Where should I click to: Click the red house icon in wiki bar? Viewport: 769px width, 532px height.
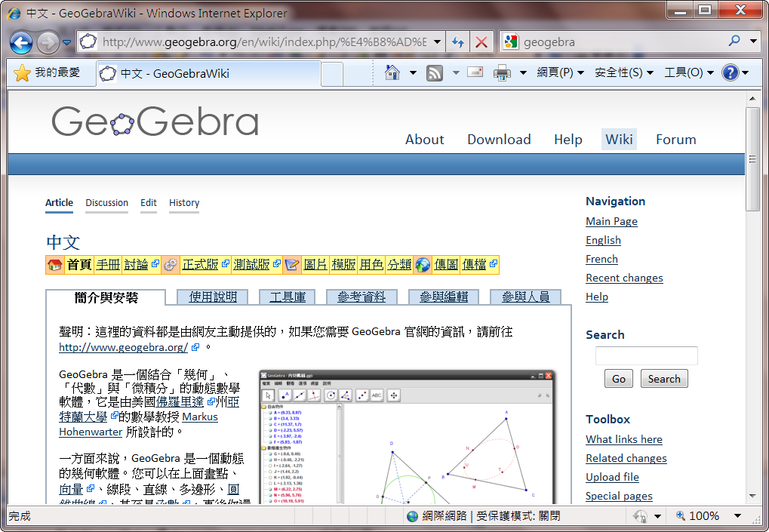(x=54, y=265)
